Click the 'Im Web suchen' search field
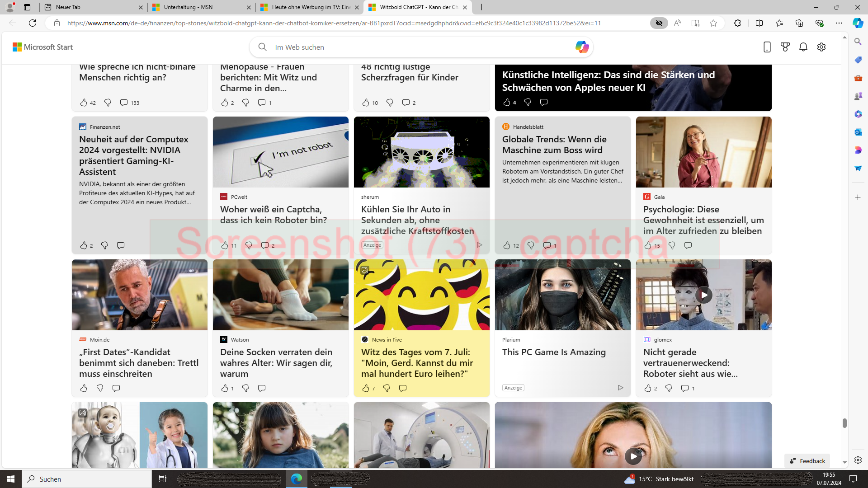 (x=416, y=47)
